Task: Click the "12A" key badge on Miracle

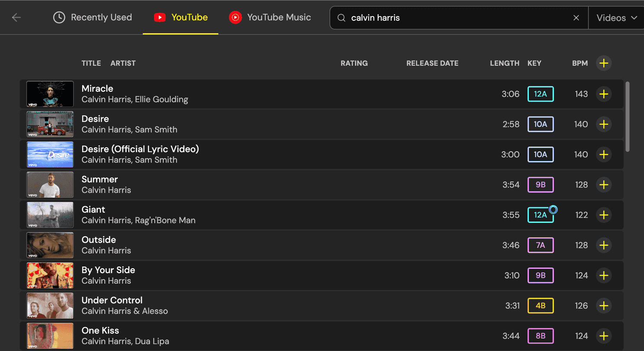Action: (540, 94)
